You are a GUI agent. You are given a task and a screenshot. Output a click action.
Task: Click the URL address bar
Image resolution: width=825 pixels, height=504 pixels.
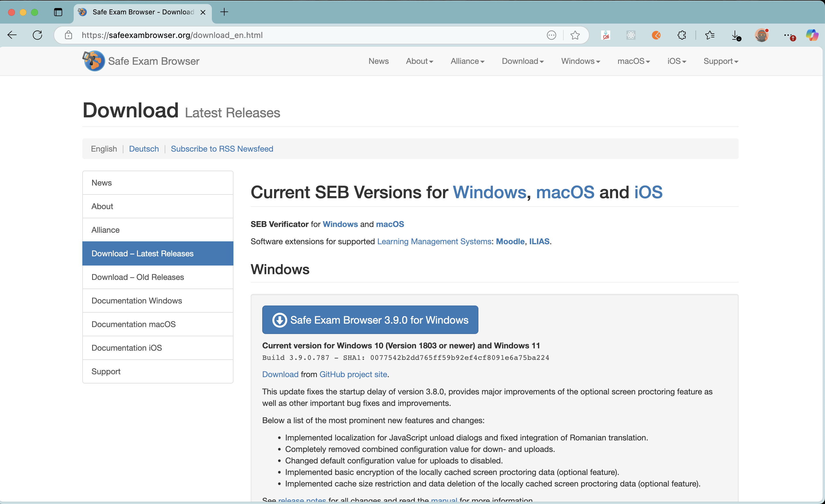tap(301, 35)
